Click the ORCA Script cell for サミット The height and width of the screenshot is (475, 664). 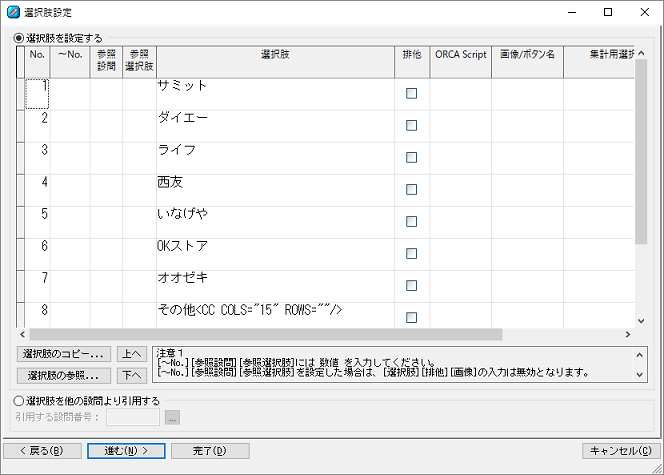pyautogui.click(x=461, y=94)
